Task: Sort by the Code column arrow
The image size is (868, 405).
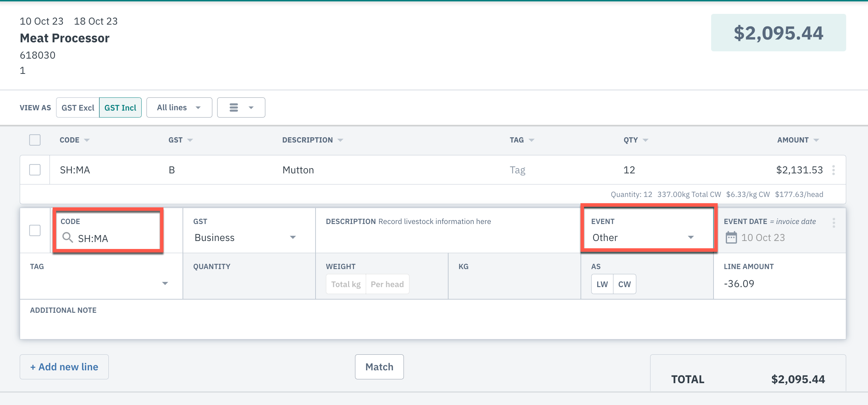Action: tap(87, 140)
